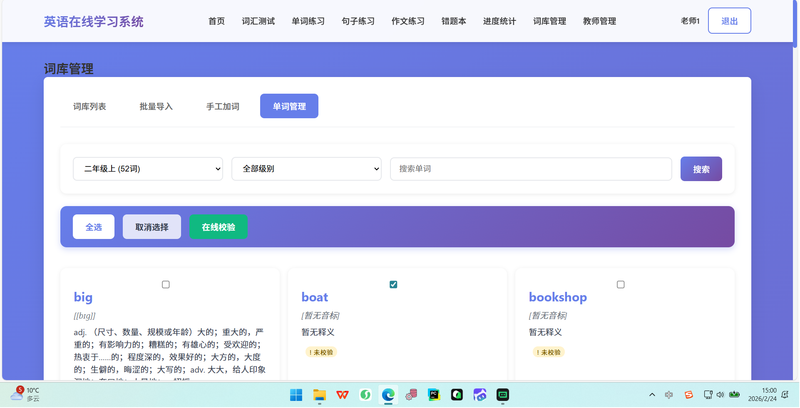This screenshot has height=408, width=800.
Task: Click the 退出 logout button
Action: pos(729,21)
